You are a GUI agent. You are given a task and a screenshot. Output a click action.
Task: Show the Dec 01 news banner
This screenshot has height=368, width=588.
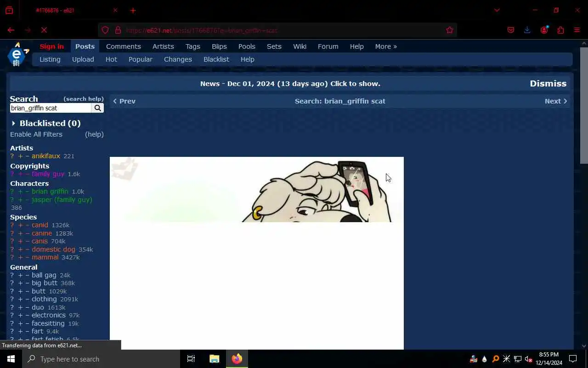point(290,84)
